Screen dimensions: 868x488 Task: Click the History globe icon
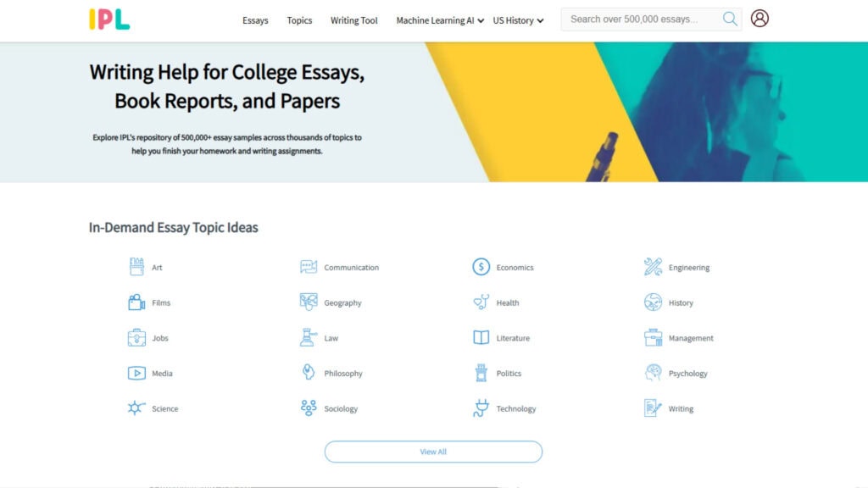coord(653,302)
